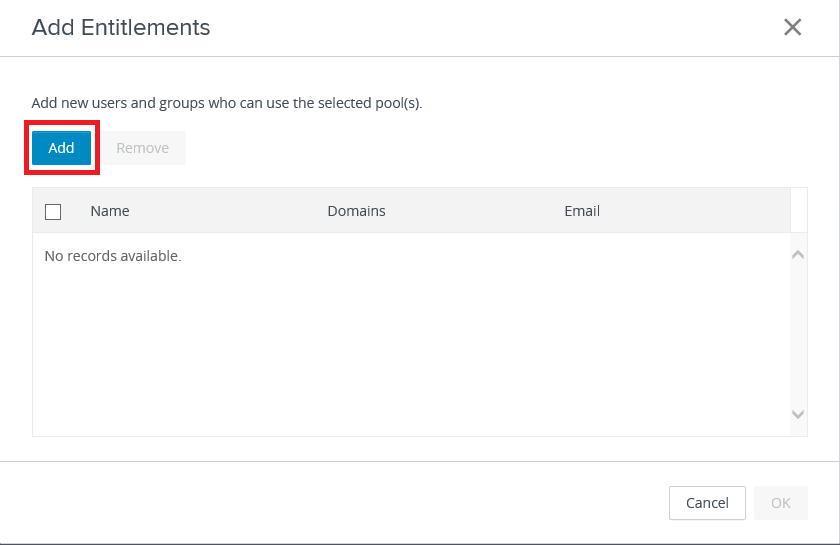Toggle the select-all checkbox in table header

point(54,211)
